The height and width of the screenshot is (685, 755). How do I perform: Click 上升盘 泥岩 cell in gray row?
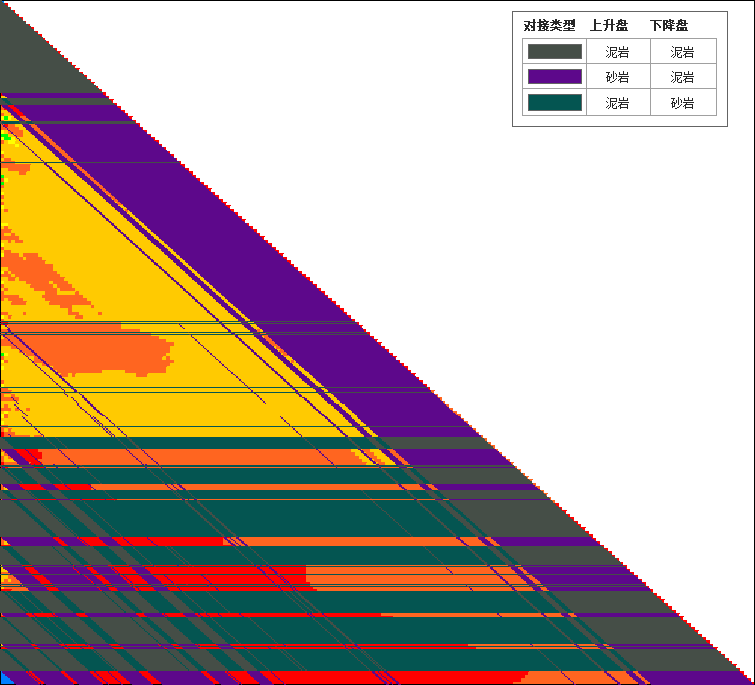[x=617, y=52]
